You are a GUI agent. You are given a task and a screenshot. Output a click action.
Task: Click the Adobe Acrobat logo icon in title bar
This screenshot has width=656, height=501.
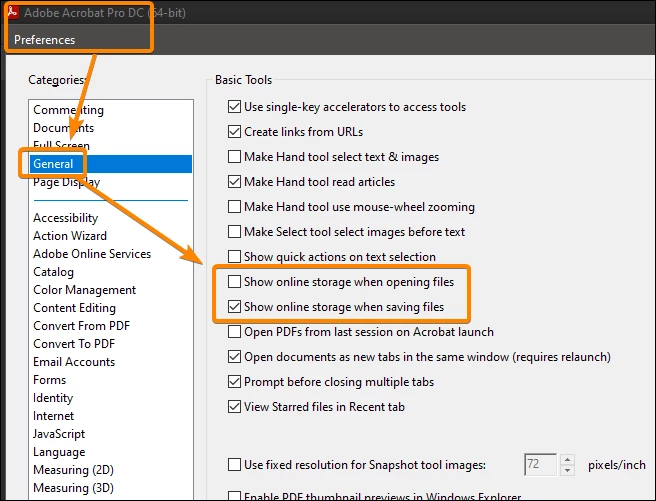12,12
